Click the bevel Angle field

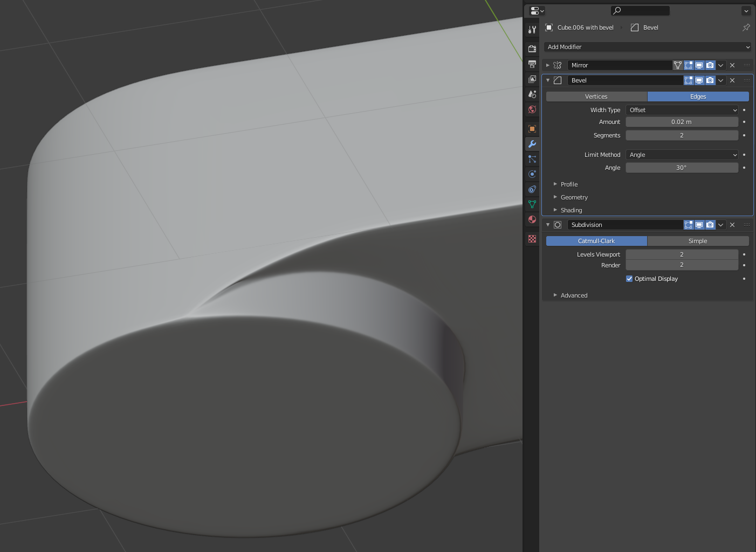click(682, 168)
